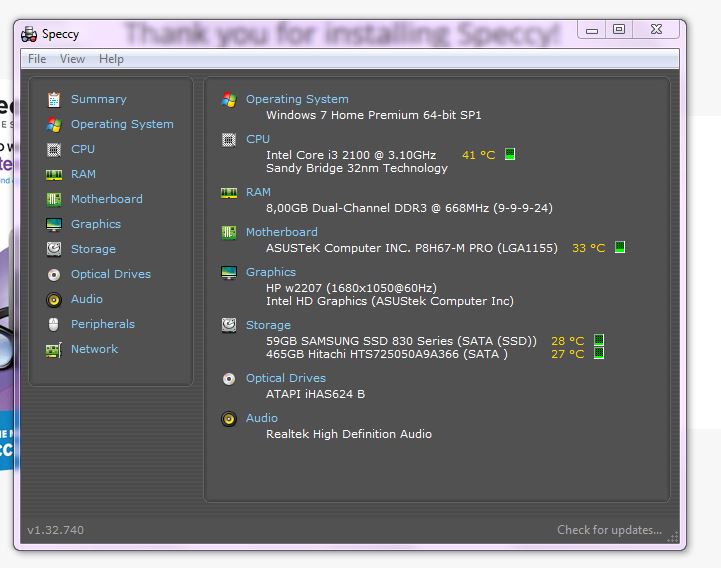Minimize the Speccy window
Image resolution: width=721 pixels, height=568 pixels.
point(592,29)
